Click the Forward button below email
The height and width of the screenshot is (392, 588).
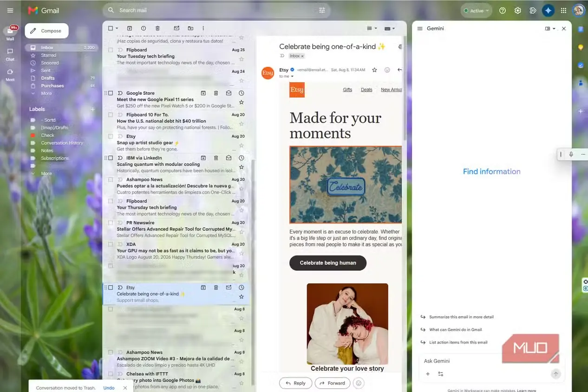point(333,383)
